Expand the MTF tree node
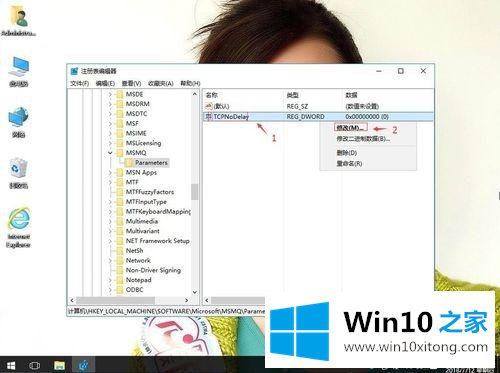This screenshot has width=500, height=373. pos(110,182)
